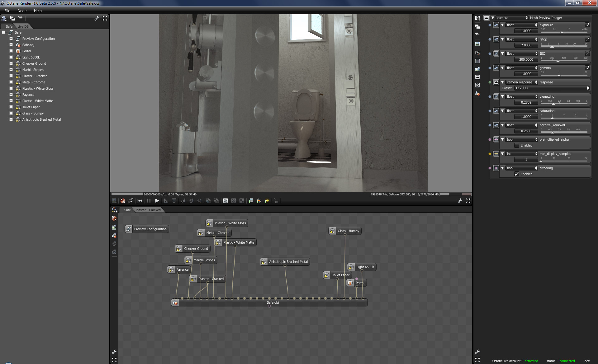Open the exposure float type dropdown

[x=522, y=25]
